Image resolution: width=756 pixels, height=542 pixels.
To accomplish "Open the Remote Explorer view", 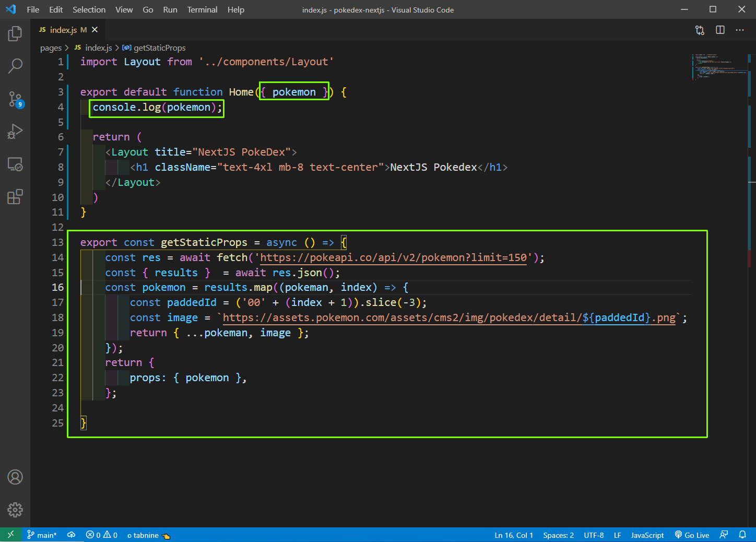I will tap(15, 164).
